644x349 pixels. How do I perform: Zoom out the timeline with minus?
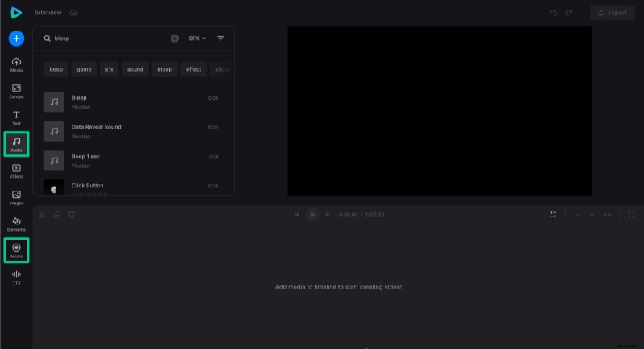click(x=577, y=215)
